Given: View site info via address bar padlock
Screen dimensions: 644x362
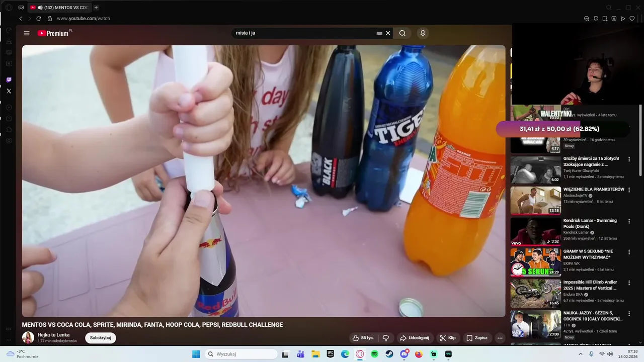Looking at the screenshot, I should 50,19.
